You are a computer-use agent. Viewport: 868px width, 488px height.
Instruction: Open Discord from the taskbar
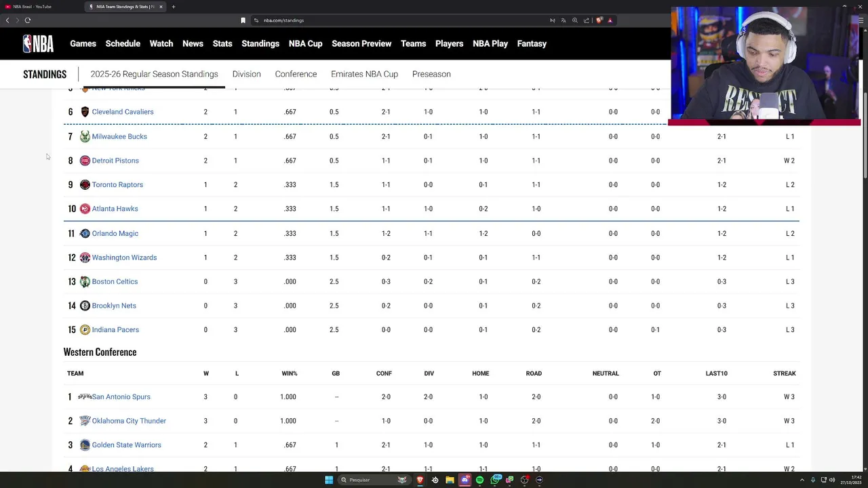pyautogui.click(x=465, y=480)
